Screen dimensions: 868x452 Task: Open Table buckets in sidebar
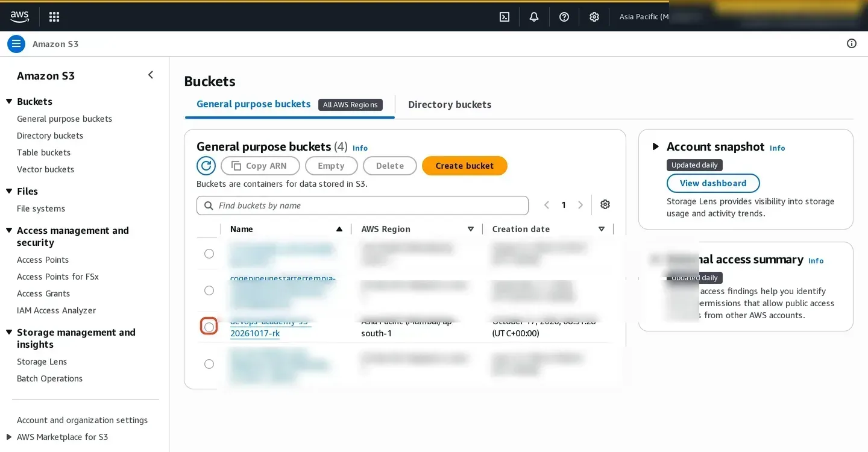click(x=43, y=152)
